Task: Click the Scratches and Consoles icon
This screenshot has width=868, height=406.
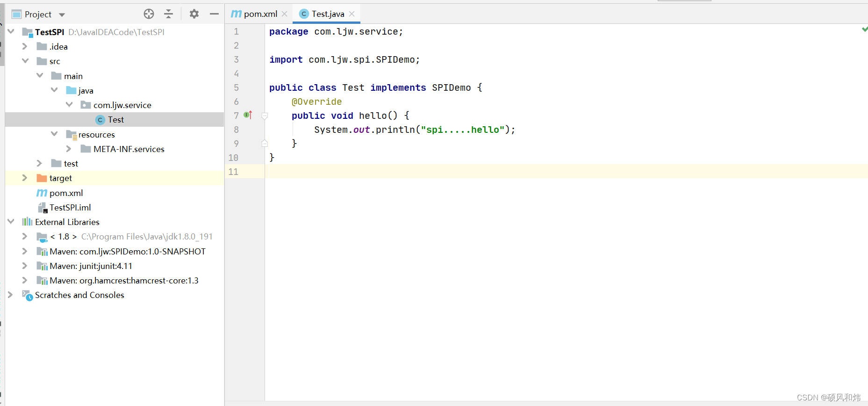Action: [27, 295]
